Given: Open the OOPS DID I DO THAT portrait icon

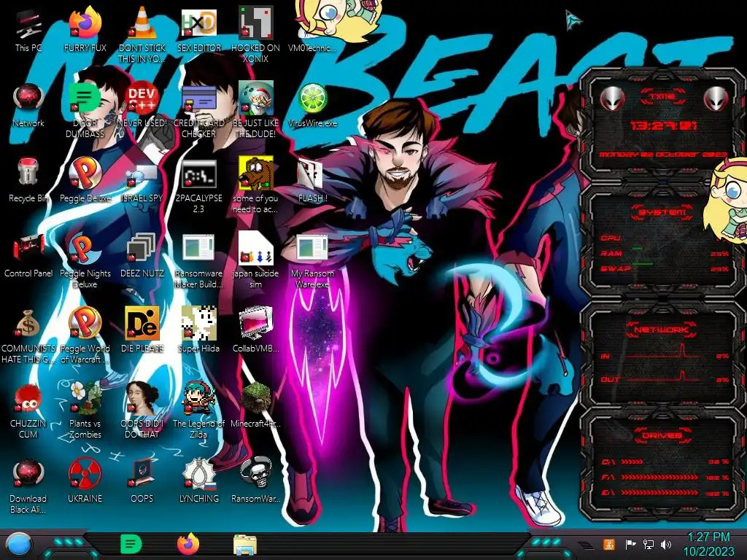Looking at the screenshot, I should 142,410.
